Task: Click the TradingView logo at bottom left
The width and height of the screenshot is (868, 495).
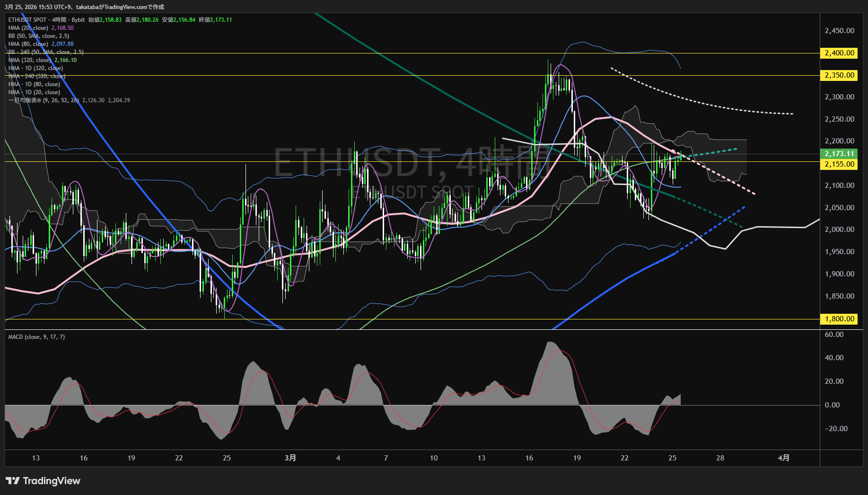Action: point(43,481)
